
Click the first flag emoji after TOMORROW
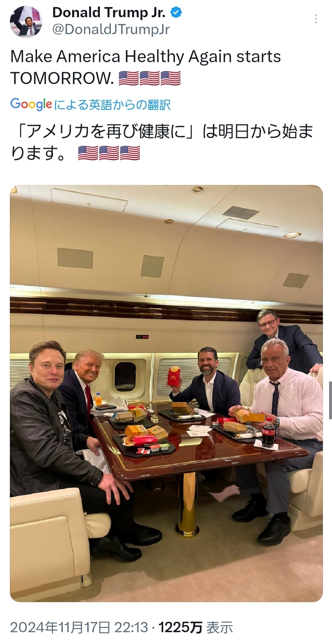(x=128, y=78)
